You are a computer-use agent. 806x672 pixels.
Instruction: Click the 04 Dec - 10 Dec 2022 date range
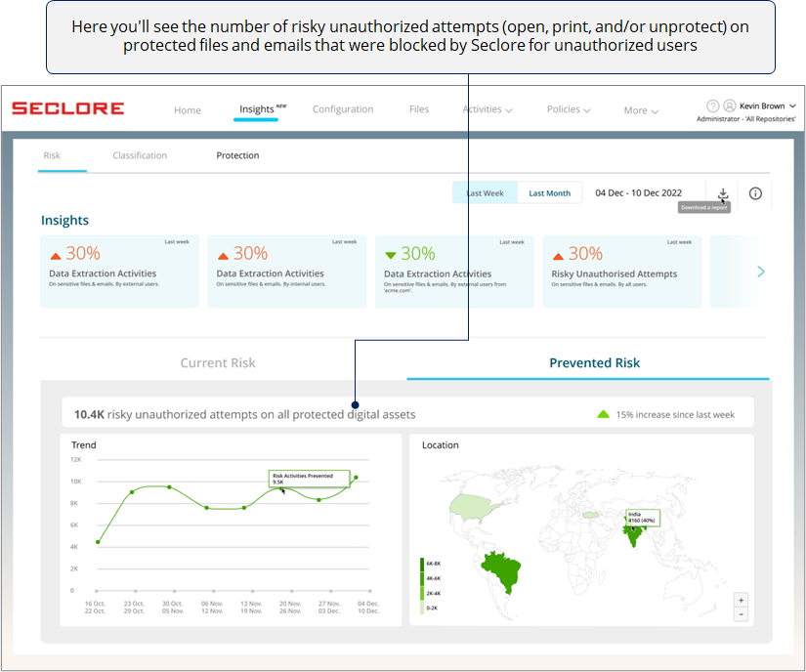pos(638,193)
